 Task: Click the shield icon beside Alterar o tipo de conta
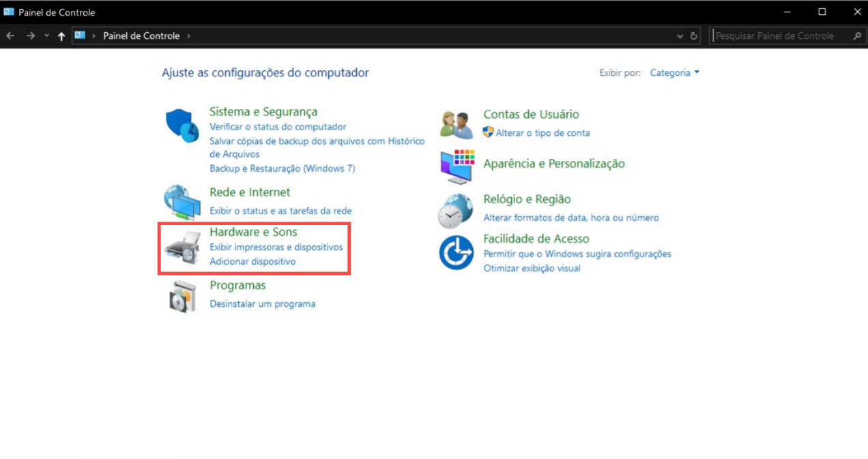point(488,132)
